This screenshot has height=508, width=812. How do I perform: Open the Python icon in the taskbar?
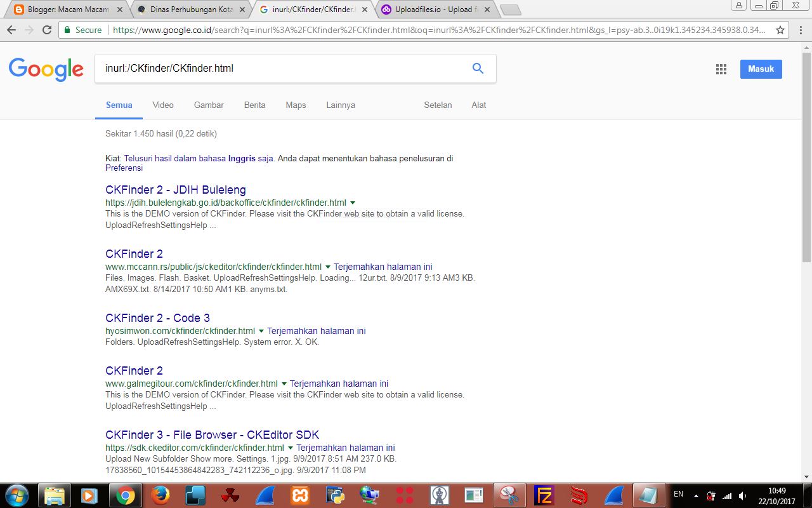coord(334,495)
